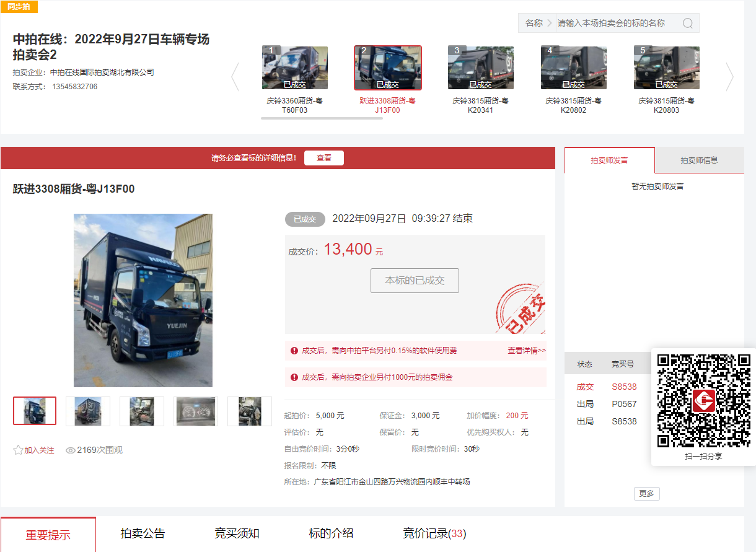Click the 扫一扫分享 caption
The height and width of the screenshot is (552, 756).
[x=703, y=457]
